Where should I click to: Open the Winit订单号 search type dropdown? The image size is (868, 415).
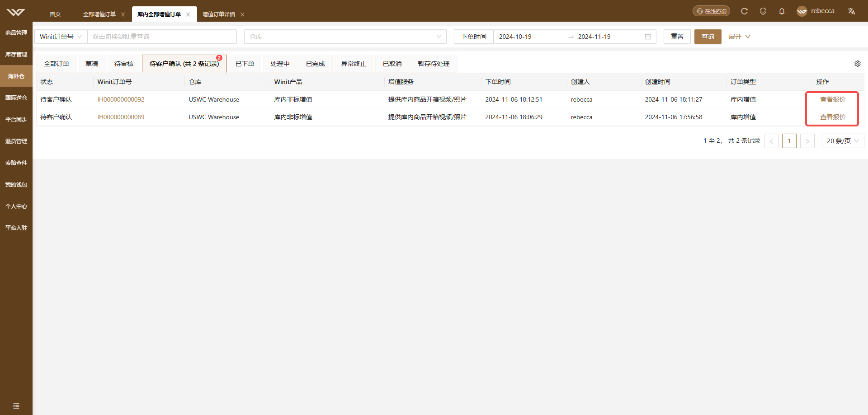(61, 37)
